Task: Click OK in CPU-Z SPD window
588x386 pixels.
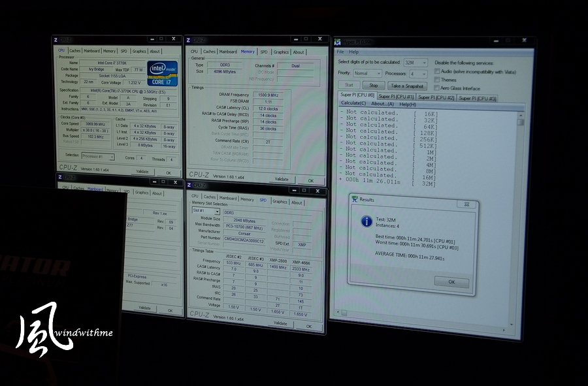Action: [308, 326]
